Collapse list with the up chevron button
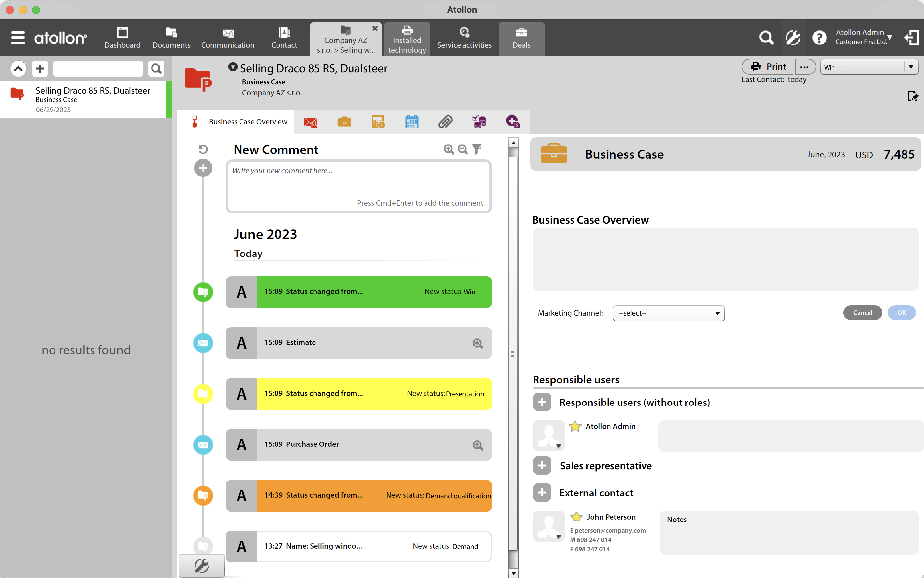Image resolution: width=924 pixels, height=578 pixels. click(18, 69)
